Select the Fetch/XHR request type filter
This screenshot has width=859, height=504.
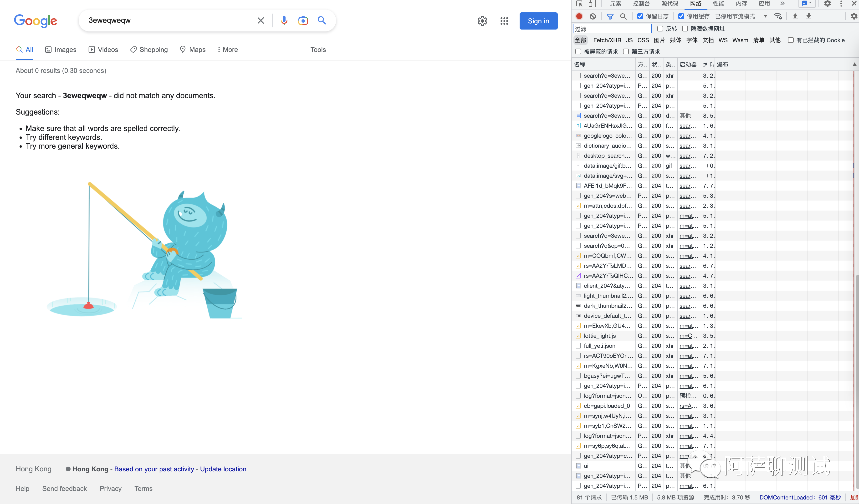tap(607, 40)
